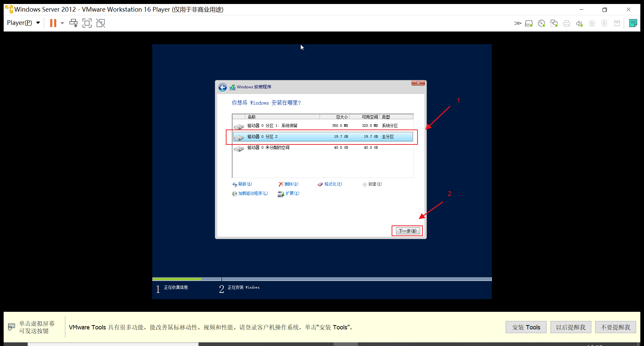The image size is (644, 346).
Task: Click the network adapter status icon
Action: point(554,23)
